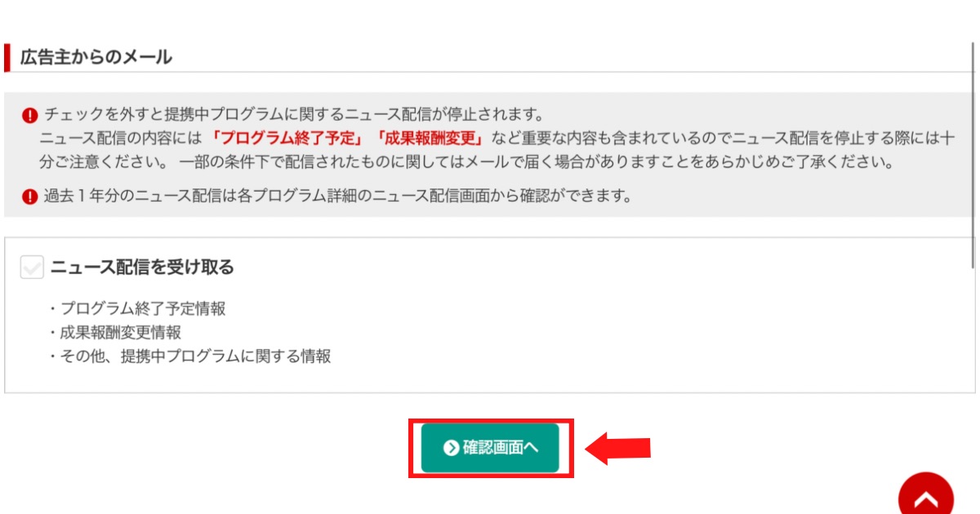
Task: Select the プログラム終了予定情報 list item
Action: (136, 309)
